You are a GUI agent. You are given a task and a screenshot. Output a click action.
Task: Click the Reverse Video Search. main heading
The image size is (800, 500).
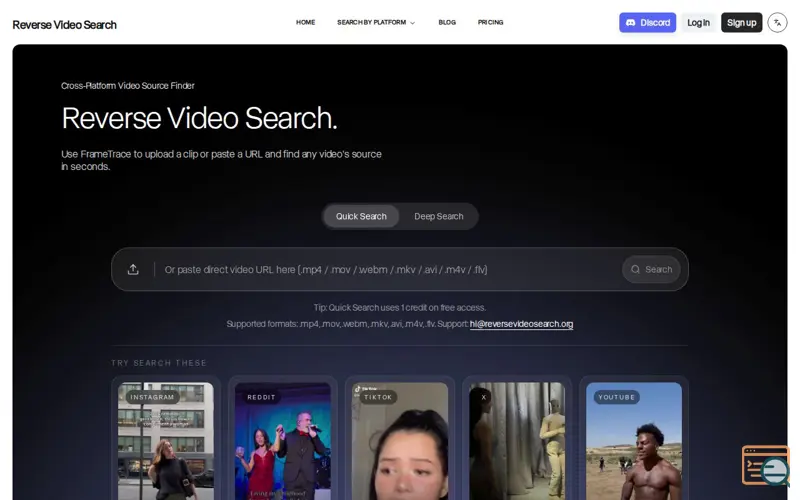[x=199, y=118]
